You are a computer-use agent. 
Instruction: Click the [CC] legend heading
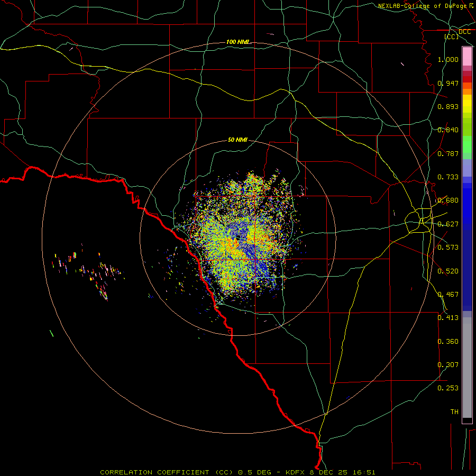coord(452,36)
